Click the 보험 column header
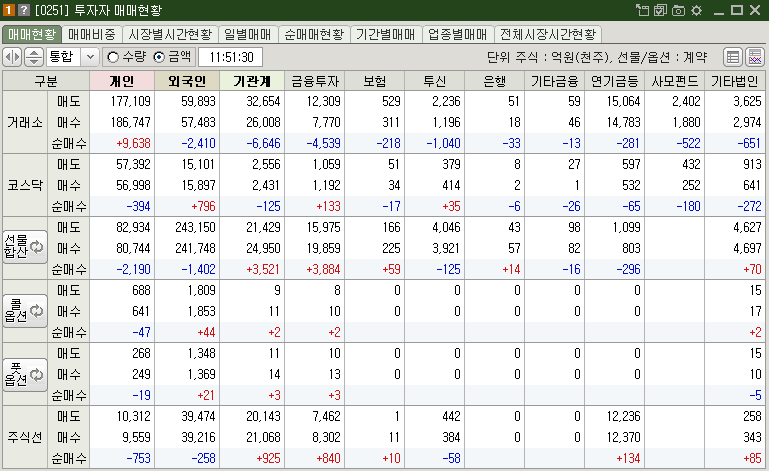This screenshot has height=471, width=769. tap(375, 81)
